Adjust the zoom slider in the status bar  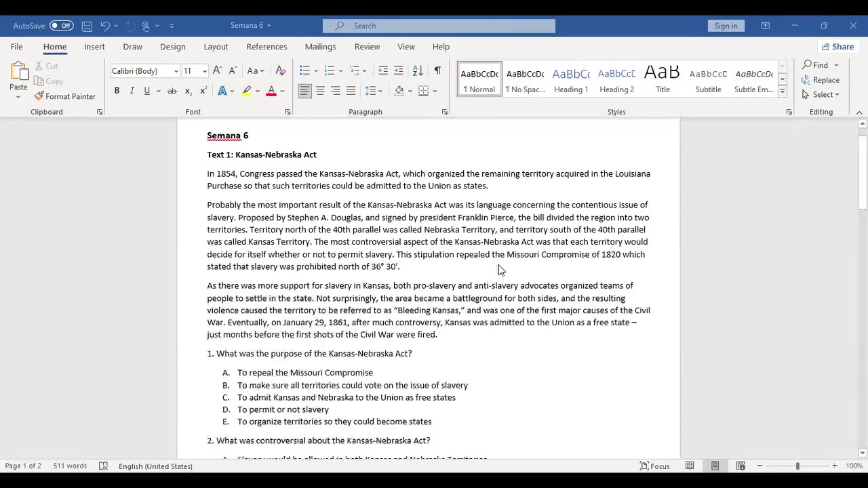coord(797,466)
